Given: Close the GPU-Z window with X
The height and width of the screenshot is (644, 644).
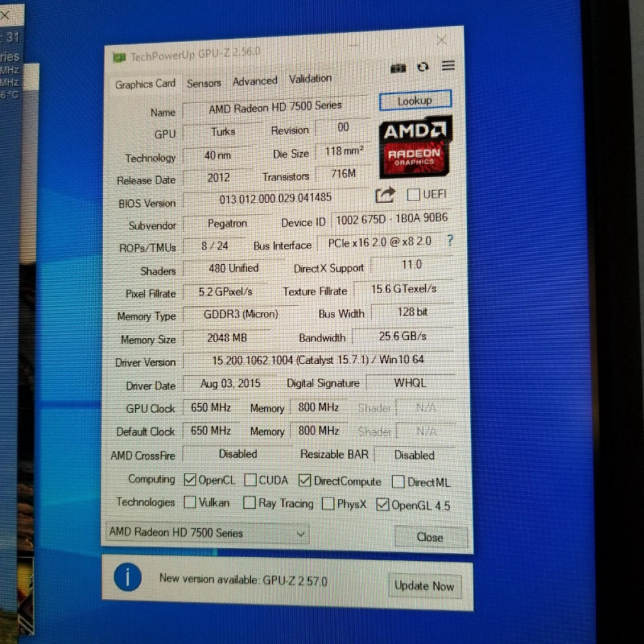Looking at the screenshot, I should point(441,40).
